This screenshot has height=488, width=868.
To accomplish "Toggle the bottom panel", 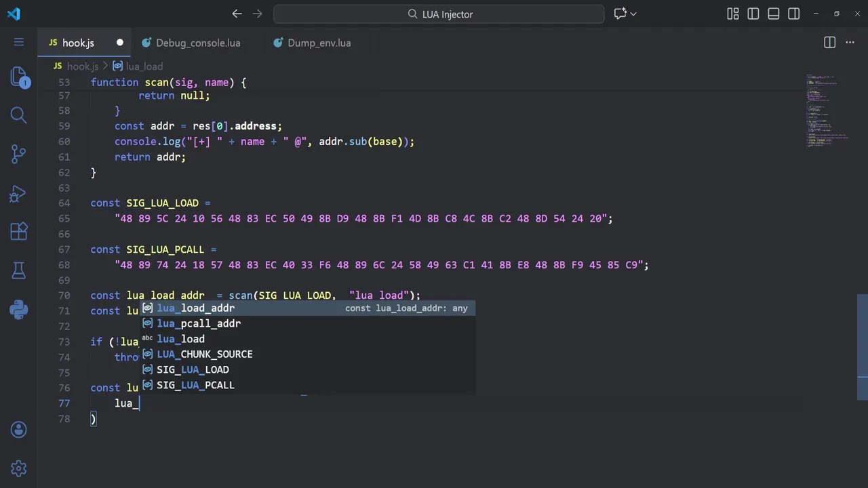I will pyautogui.click(x=774, y=14).
